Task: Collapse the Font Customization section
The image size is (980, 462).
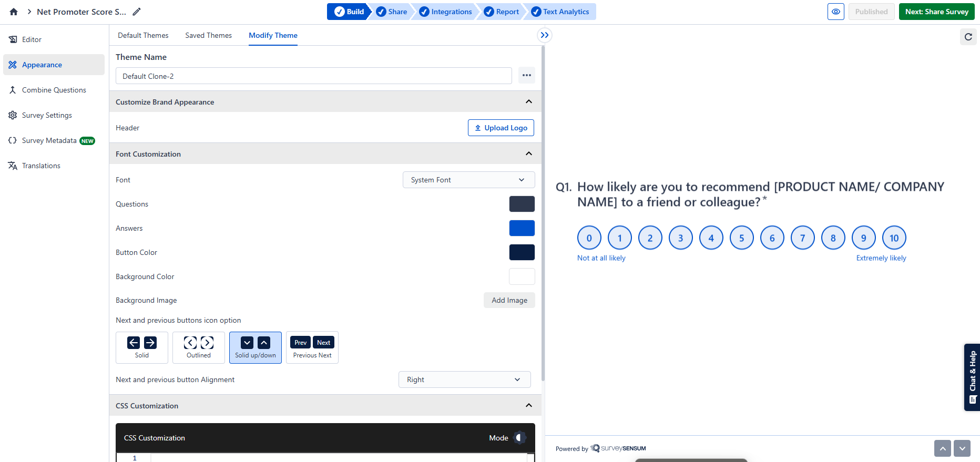Action: pos(528,154)
